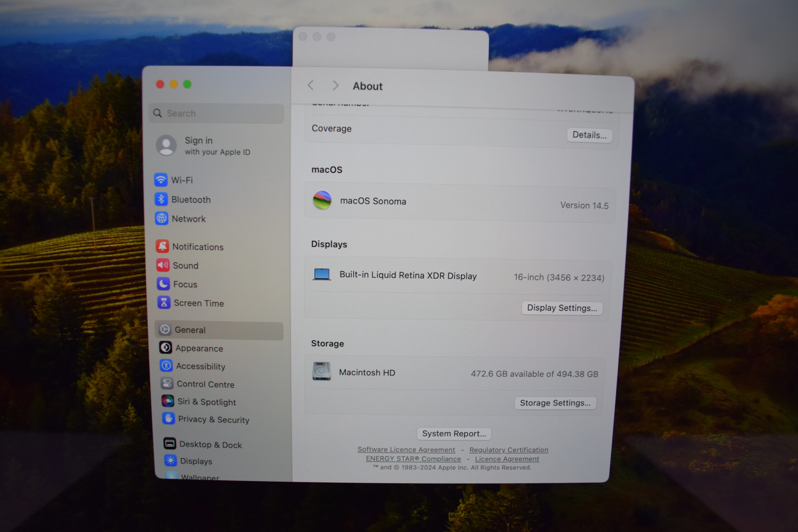Select Screen Time hourglass icon
Viewport: 798px width, 532px height.
pos(164,302)
